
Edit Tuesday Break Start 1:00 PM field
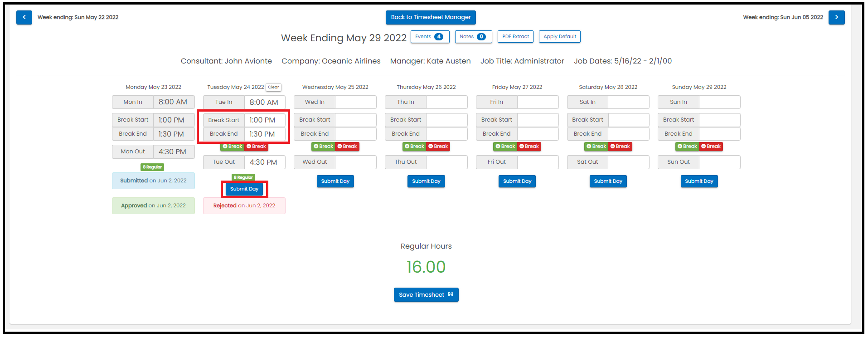tap(265, 120)
